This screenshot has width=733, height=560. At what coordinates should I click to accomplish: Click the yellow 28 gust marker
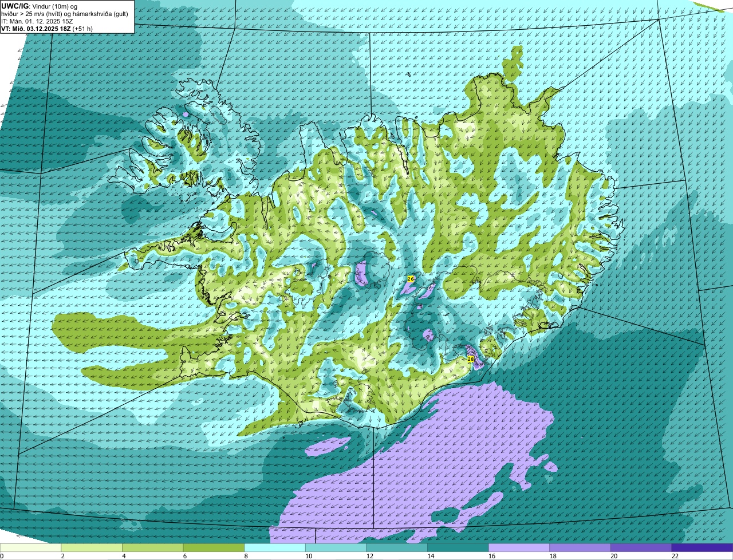471,359
